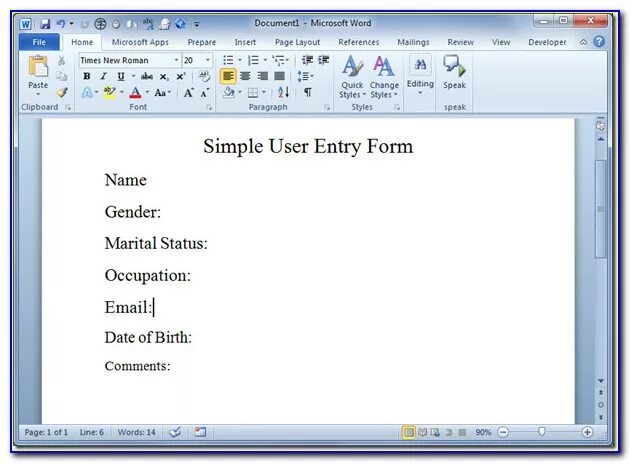Select the Format Painter brush
Image resolution: width=631 pixels, height=464 pixels.
62,92
